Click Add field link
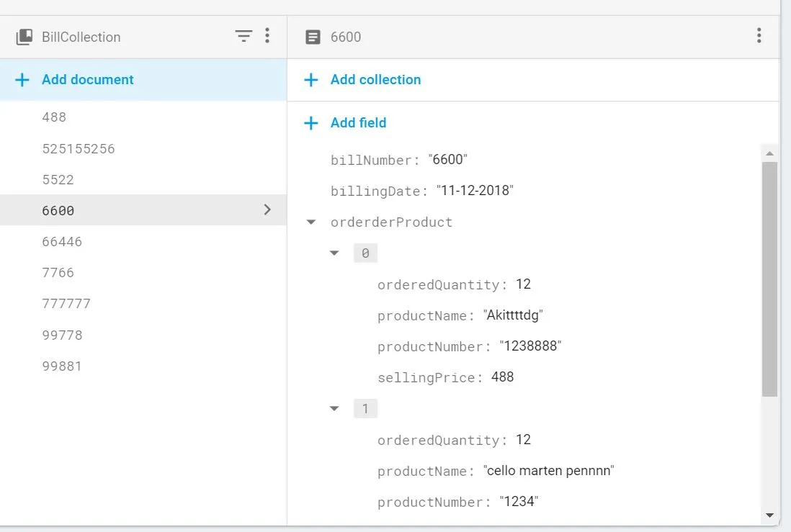 358,123
